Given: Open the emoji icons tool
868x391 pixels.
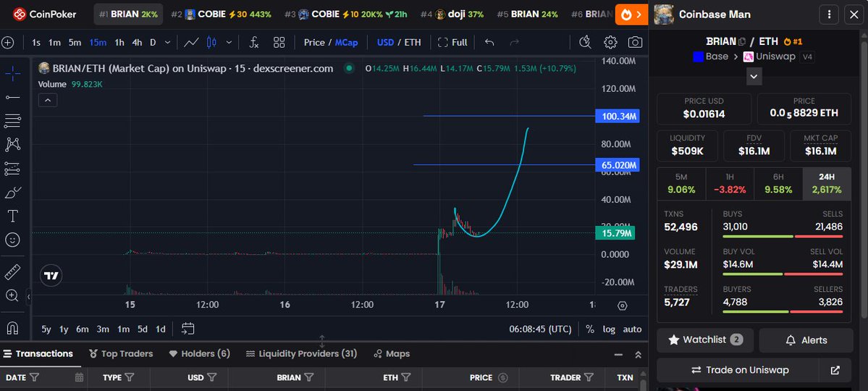Looking at the screenshot, I should [12, 240].
